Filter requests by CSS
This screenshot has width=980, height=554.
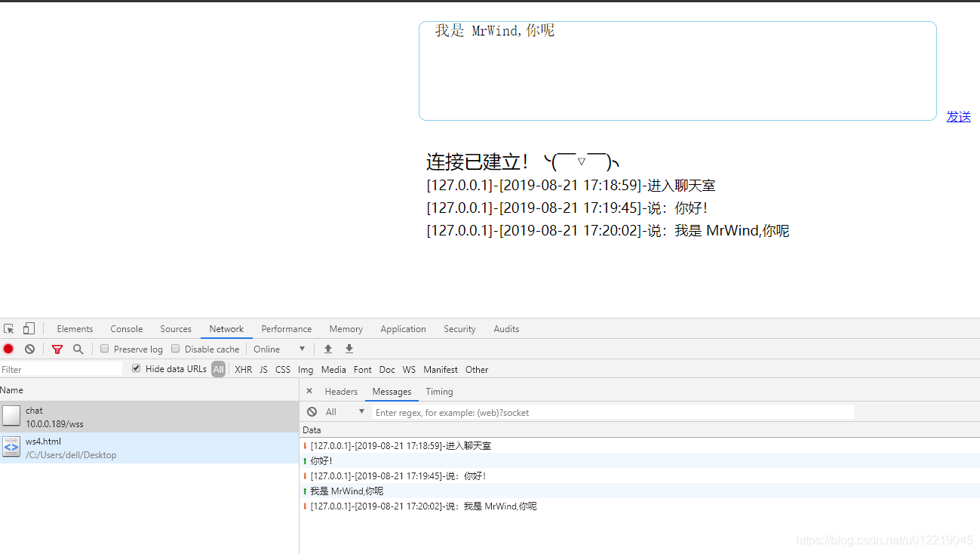click(283, 369)
